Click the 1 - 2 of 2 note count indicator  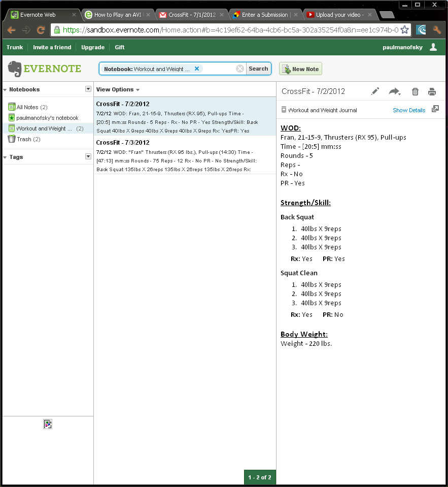click(260, 477)
